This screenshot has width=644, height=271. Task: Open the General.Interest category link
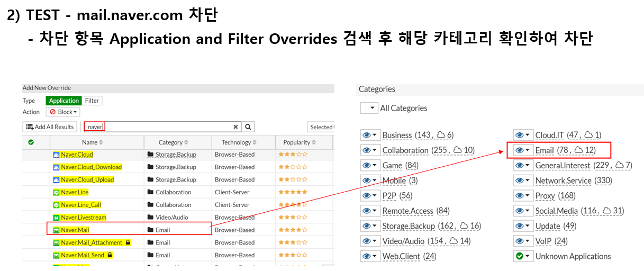(563, 166)
